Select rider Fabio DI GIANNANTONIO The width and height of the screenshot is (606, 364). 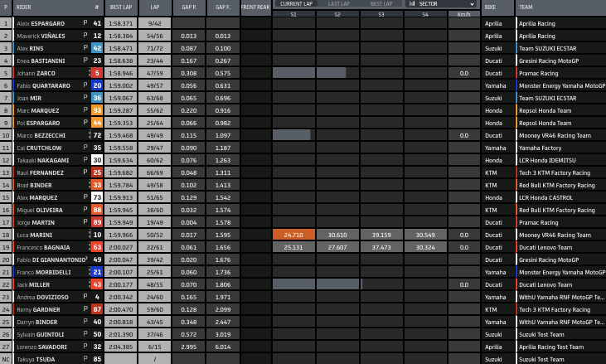(51, 260)
